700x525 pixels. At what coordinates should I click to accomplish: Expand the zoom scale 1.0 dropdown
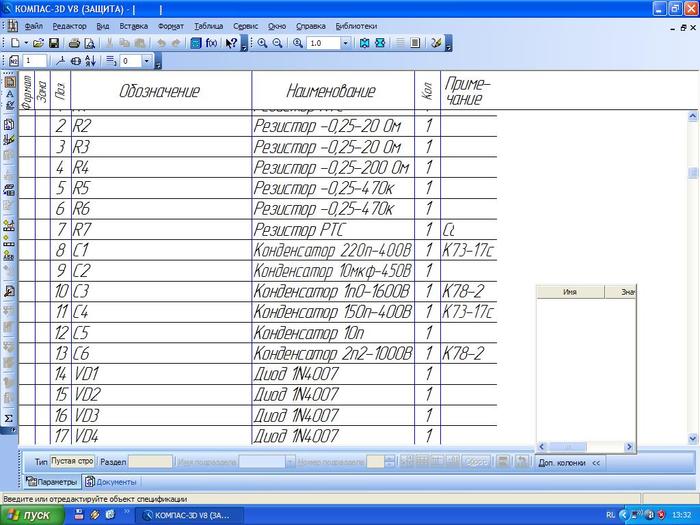point(346,44)
